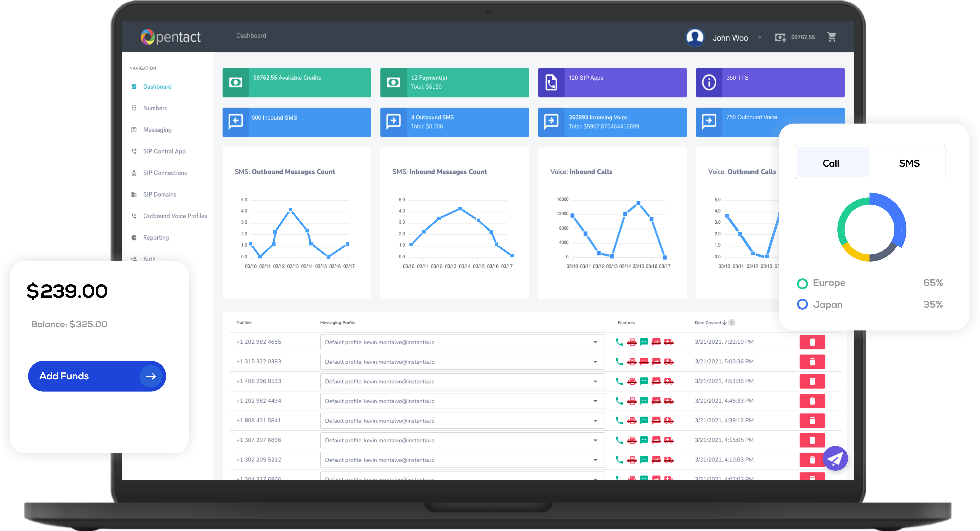Screen dimensions: 980x531
Task: Click the TTS card info icon
Action: click(x=709, y=82)
